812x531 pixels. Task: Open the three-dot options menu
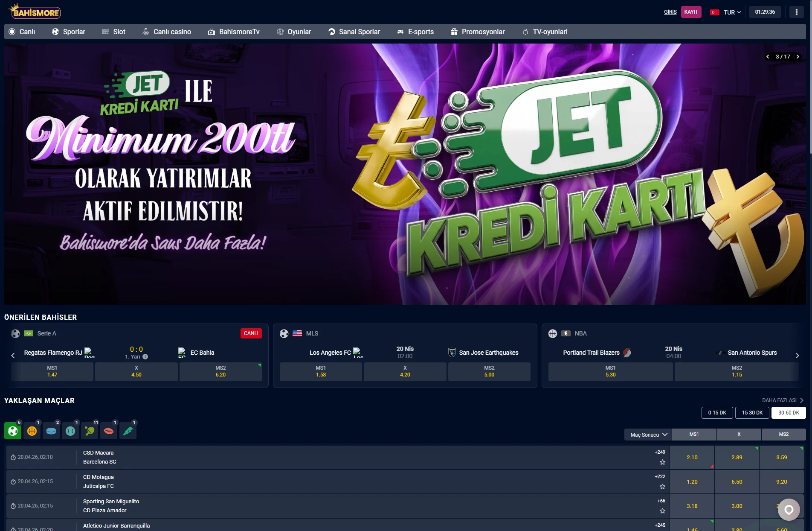point(796,12)
